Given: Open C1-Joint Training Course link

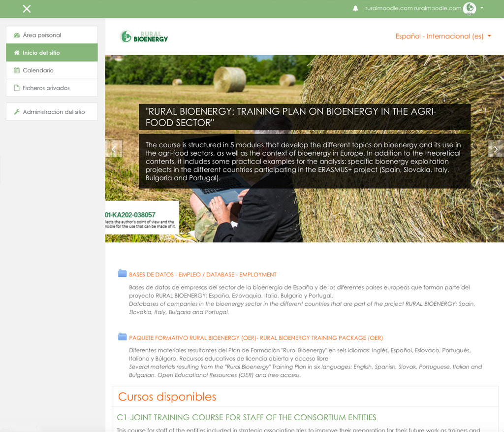Looking at the screenshot, I should click(x=246, y=417).
